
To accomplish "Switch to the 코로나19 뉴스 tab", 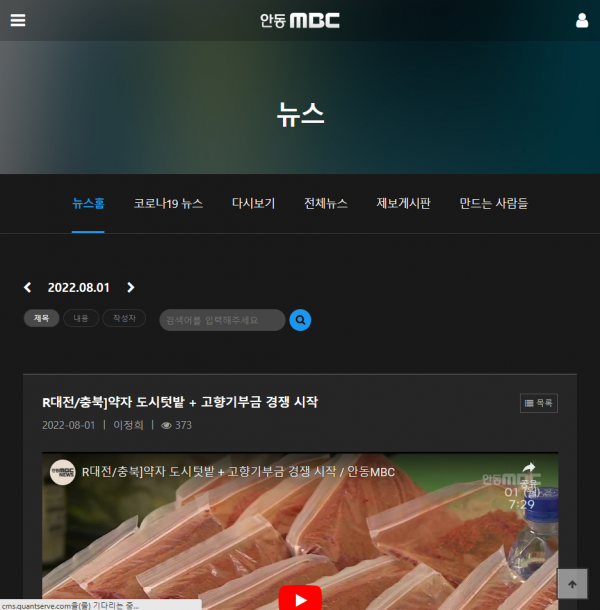I will (x=168, y=203).
